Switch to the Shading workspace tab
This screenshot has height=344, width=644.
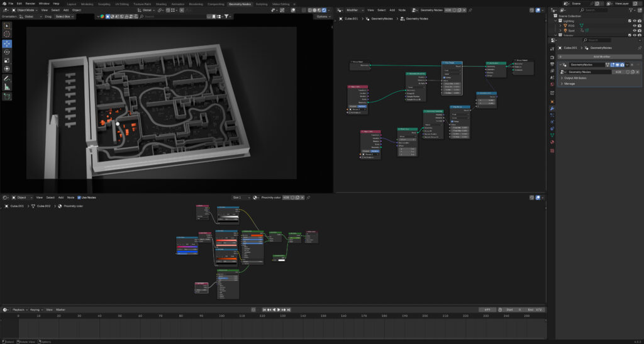162,4
